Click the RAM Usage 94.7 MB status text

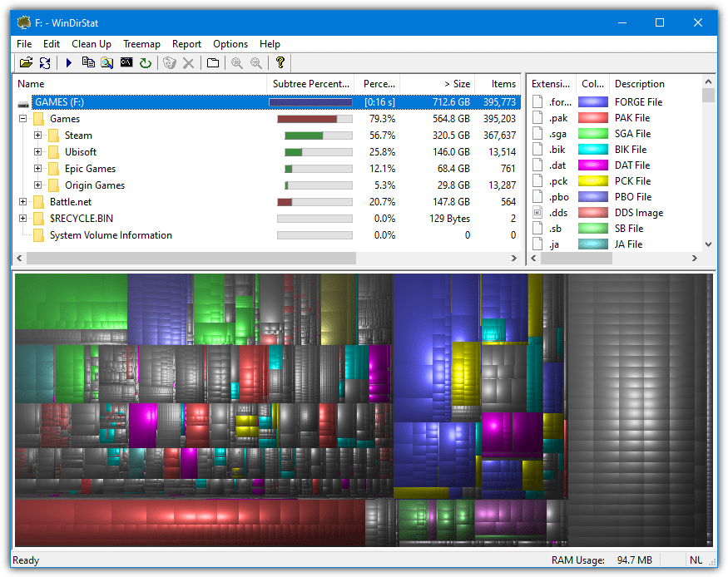pyautogui.click(x=602, y=560)
